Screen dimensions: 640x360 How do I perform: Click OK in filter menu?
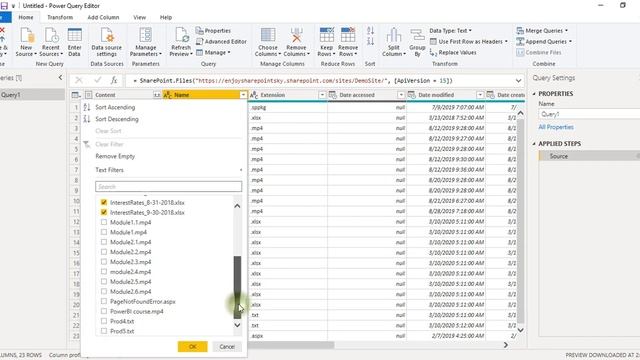pos(193,347)
